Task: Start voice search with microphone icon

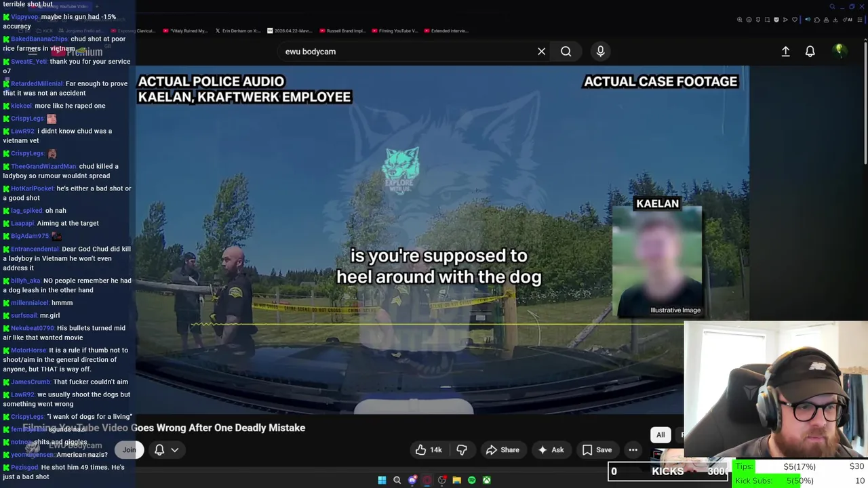Action: (x=600, y=52)
